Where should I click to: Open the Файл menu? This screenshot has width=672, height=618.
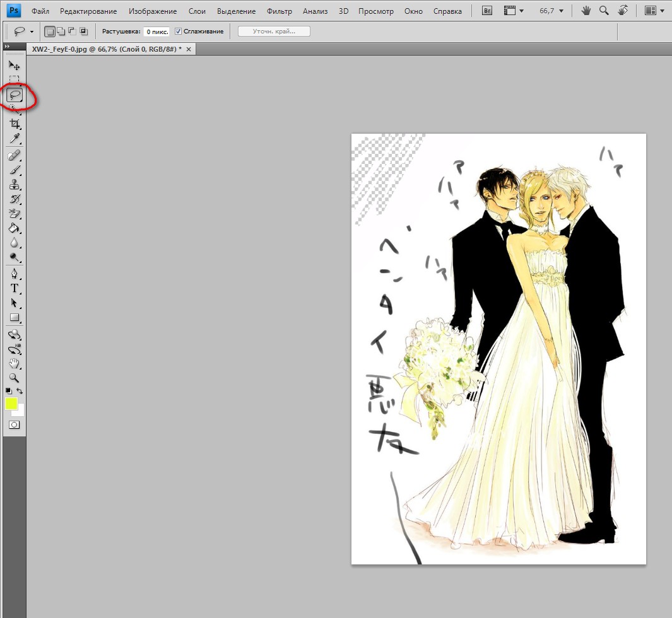[x=40, y=11]
